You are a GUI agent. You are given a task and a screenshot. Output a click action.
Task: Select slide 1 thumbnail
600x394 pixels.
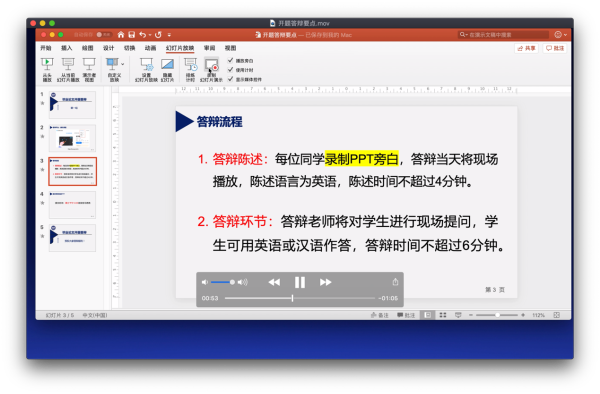72,105
